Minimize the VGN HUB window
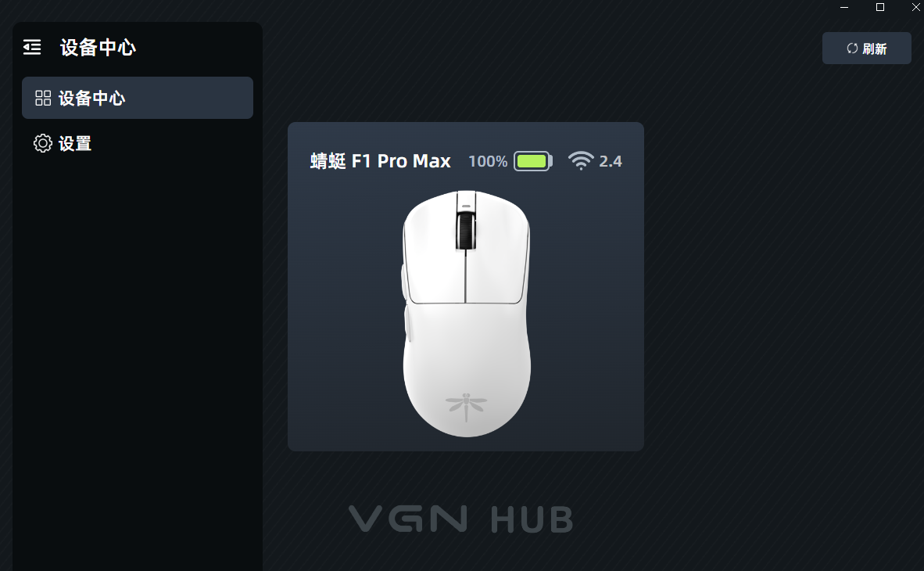The height and width of the screenshot is (571, 924). (x=843, y=7)
